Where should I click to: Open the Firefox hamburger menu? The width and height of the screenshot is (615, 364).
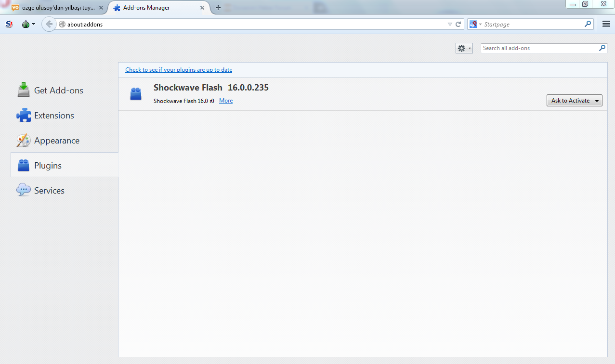pyautogui.click(x=606, y=24)
